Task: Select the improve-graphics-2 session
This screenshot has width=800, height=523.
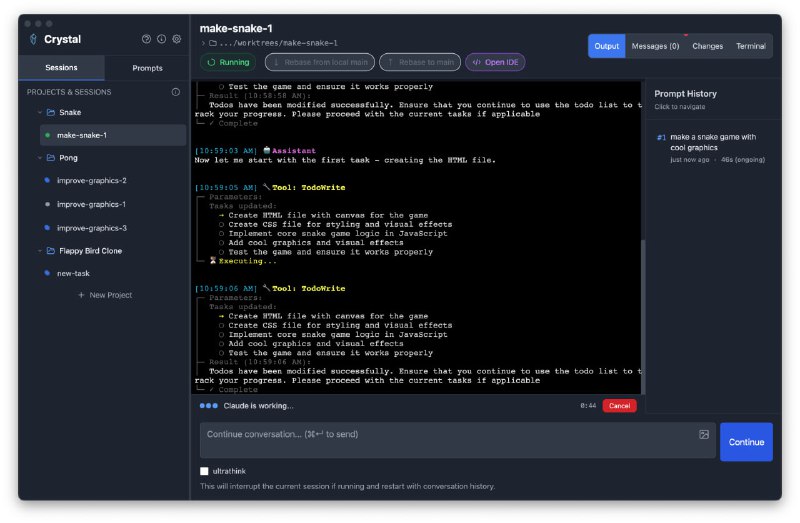Action: pos(92,181)
